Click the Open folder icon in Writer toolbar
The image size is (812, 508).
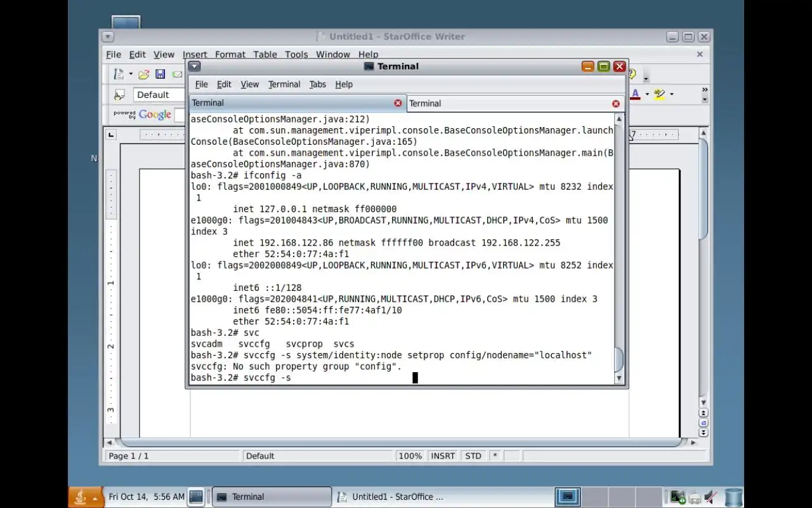pos(144,74)
